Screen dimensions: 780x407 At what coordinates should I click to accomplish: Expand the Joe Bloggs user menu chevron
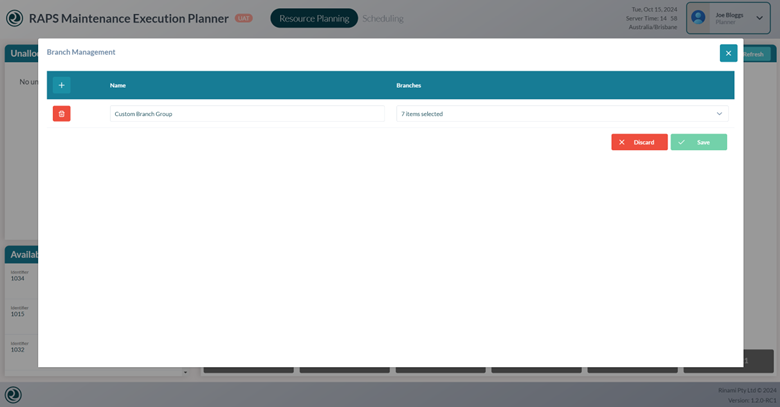(x=760, y=18)
